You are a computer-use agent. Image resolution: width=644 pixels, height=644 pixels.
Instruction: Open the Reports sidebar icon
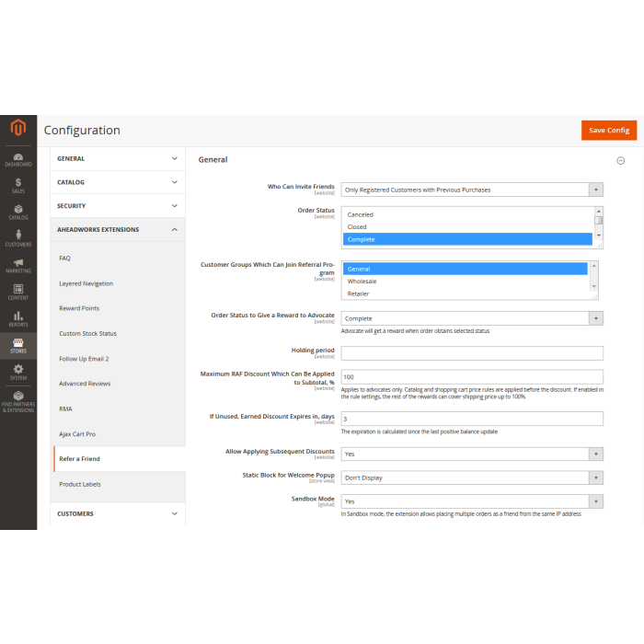click(x=18, y=318)
